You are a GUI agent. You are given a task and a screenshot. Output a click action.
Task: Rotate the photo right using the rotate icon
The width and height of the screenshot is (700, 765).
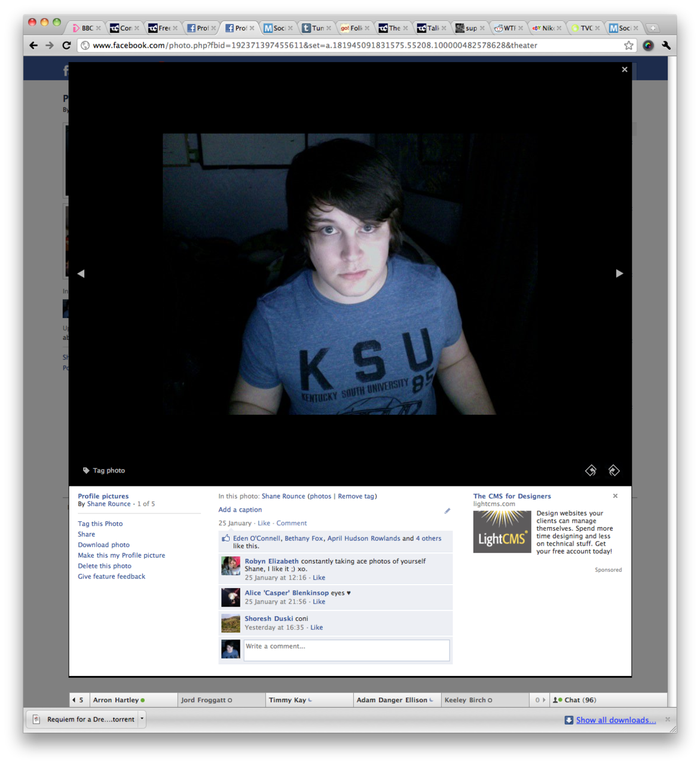pos(614,470)
